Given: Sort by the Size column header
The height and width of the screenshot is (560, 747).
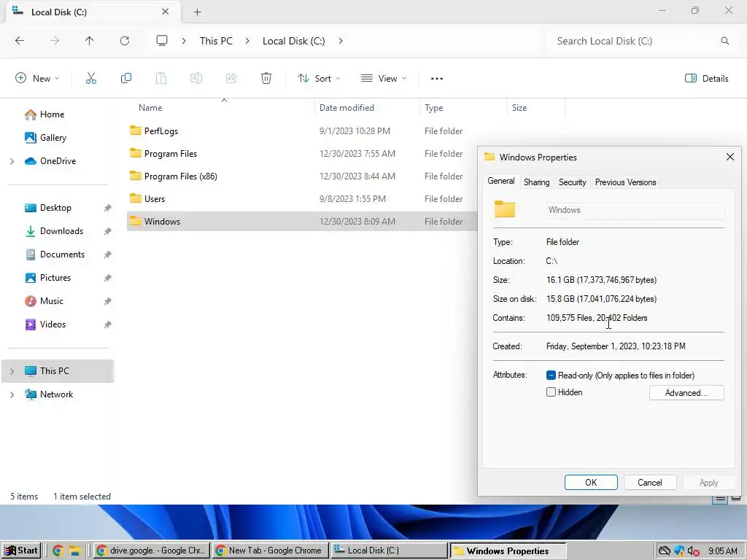Looking at the screenshot, I should point(536,108).
